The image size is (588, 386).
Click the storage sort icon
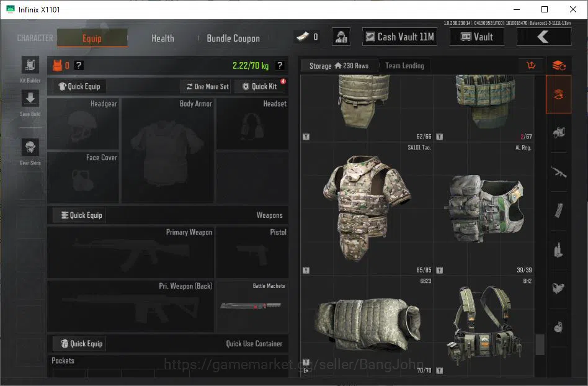[x=531, y=66]
